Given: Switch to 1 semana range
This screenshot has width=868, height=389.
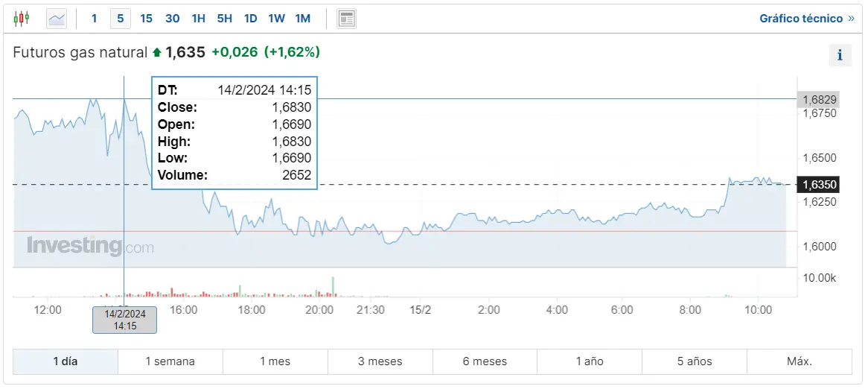Looking at the screenshot, I should point(170,361).
